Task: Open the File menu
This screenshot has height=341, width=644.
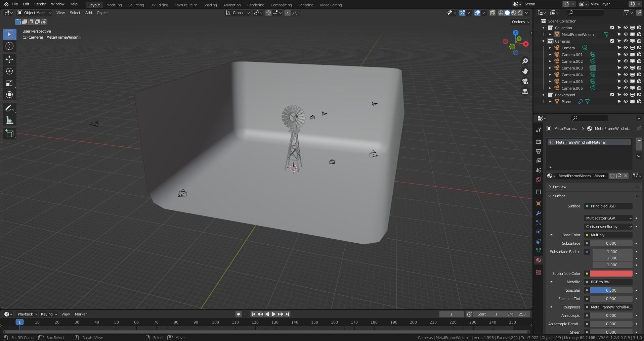Action: point(15,4)
